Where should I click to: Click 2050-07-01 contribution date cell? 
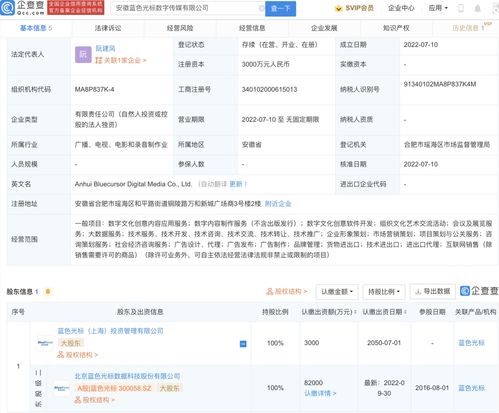pos(384,343)
